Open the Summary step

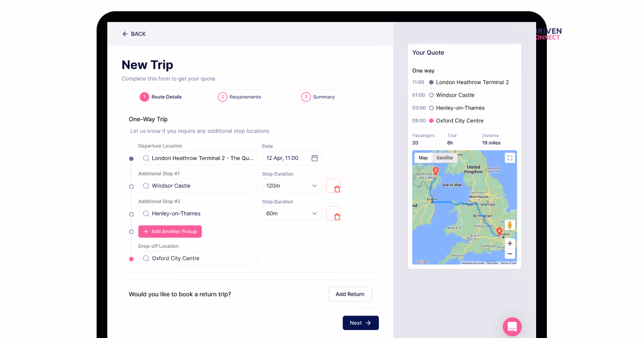(x=318, y=97)
